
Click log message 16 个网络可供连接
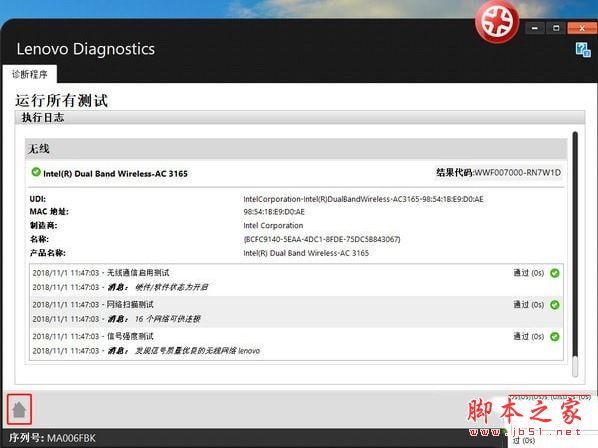(x=167, y=319)
